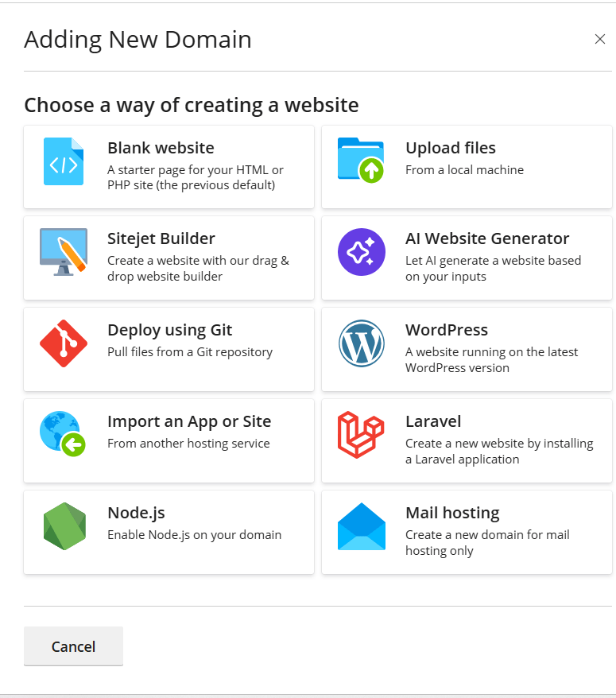Click the Laravel logo icon
The width and height of the screenshot is (616, 698).
coord(362,435)
